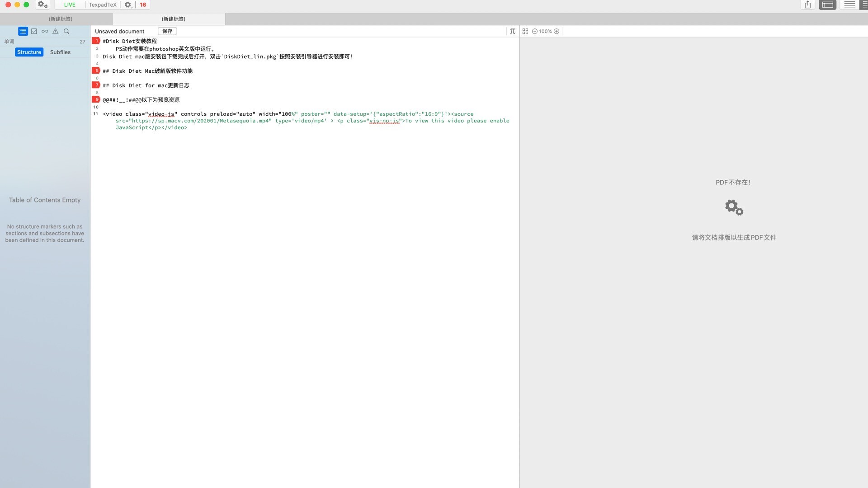Click the '## Disk Diet for mac更新日志' line
868x488 pixels.
click(146, 85)
